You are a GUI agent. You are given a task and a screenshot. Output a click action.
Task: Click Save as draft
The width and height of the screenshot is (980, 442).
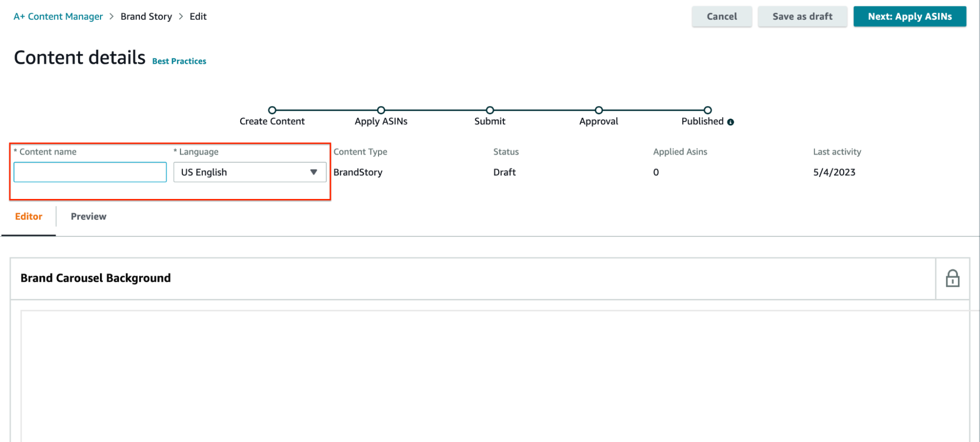point(802,17)
